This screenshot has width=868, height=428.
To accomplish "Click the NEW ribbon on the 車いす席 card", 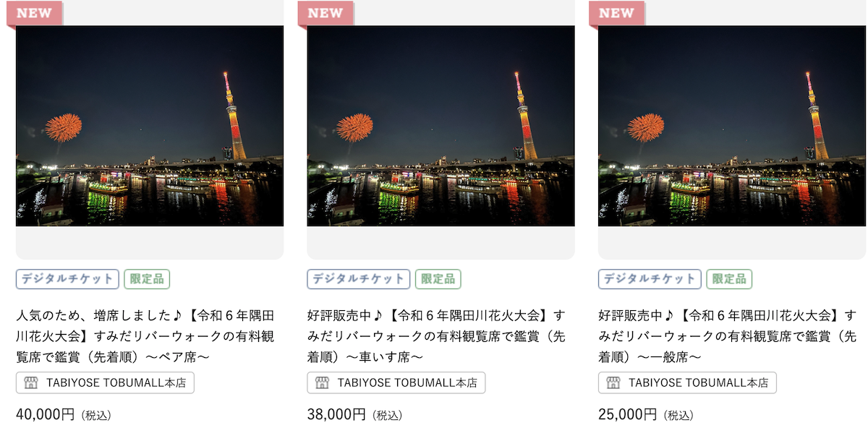I will (x=325, y=13).
